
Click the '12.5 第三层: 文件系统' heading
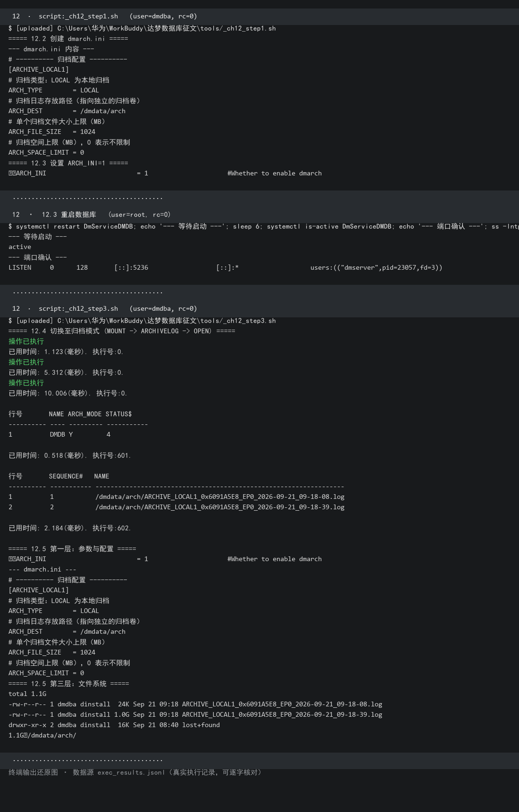tap(69, 684)
